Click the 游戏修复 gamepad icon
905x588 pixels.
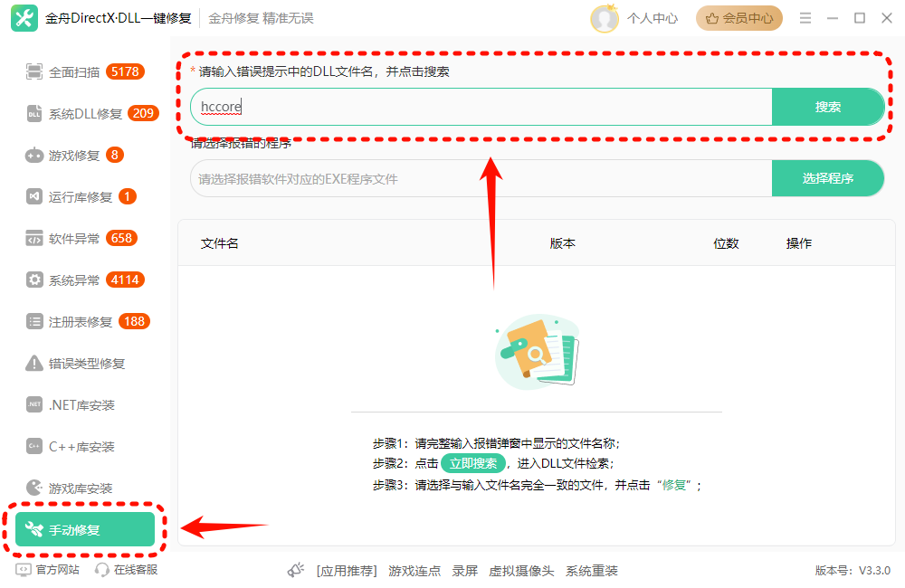[x=34, y=156]
